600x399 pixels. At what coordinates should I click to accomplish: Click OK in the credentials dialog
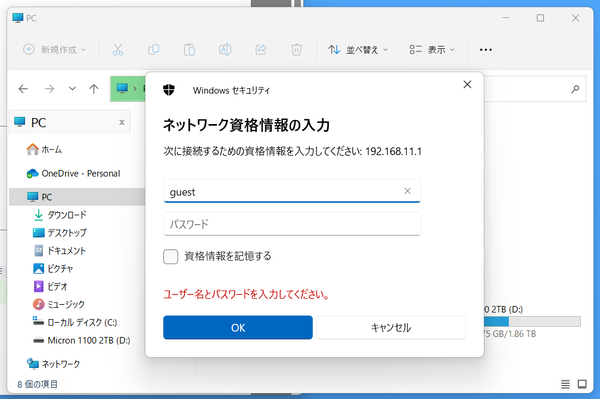(x=238, y=328)
